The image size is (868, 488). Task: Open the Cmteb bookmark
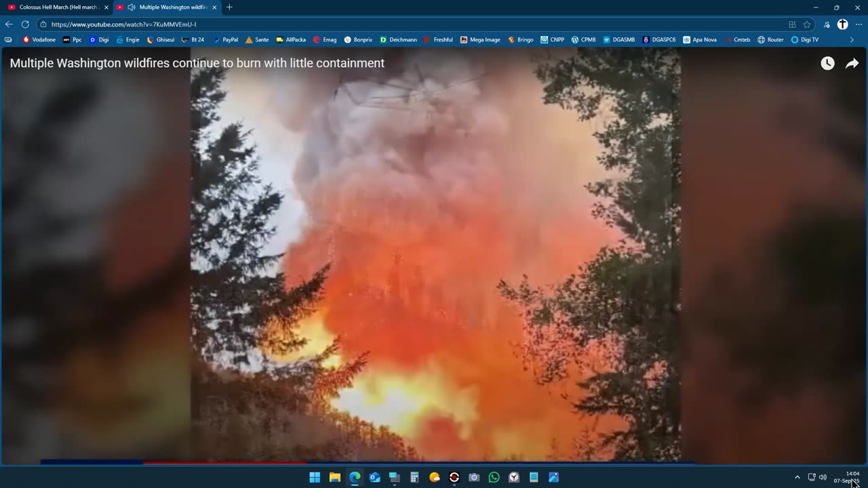pos(737,40)
